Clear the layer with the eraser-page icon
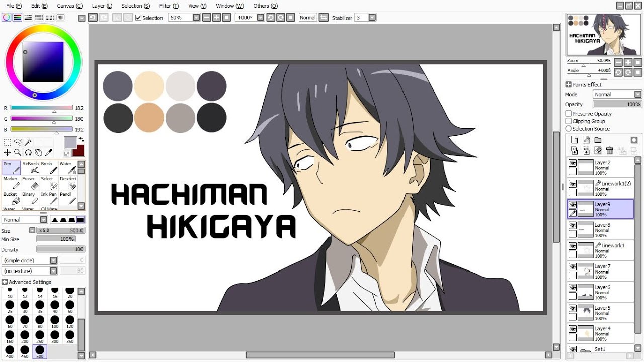The height and width of the screenshot is (362, 644). click(x=598, y=150)
